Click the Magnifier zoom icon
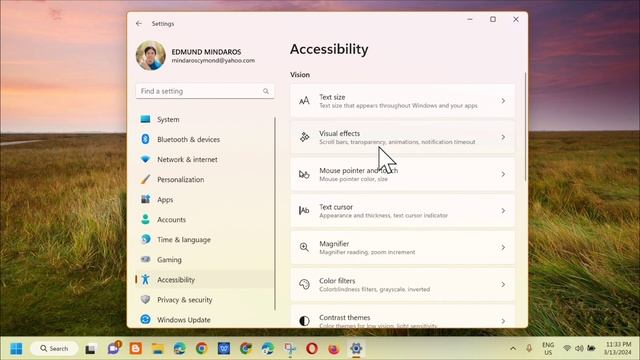 304,247
